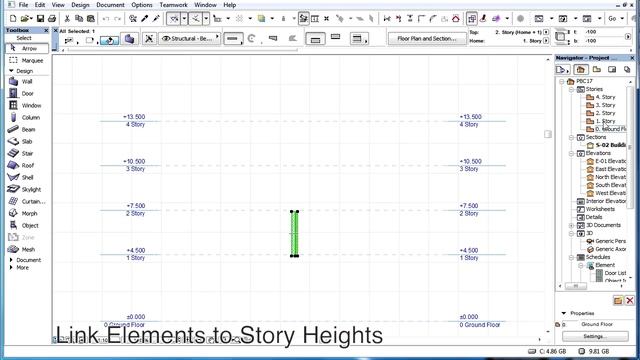Select the Arrow tool in Toolbox
The height and width of the screenshot is (360, 640).
[x=27, y=48]
